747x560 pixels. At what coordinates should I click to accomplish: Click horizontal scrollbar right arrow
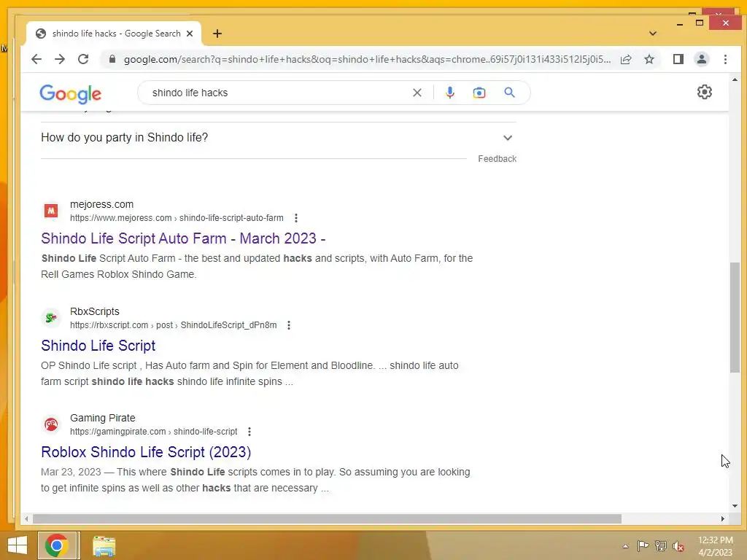(x=723, y=518)
